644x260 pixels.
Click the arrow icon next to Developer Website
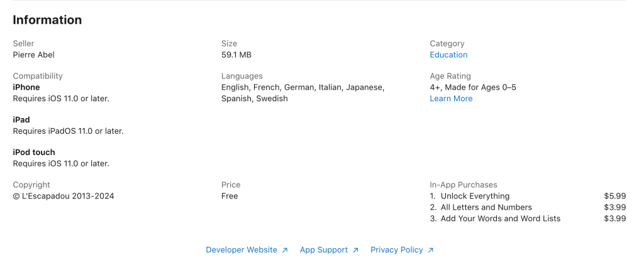point(285,250)
